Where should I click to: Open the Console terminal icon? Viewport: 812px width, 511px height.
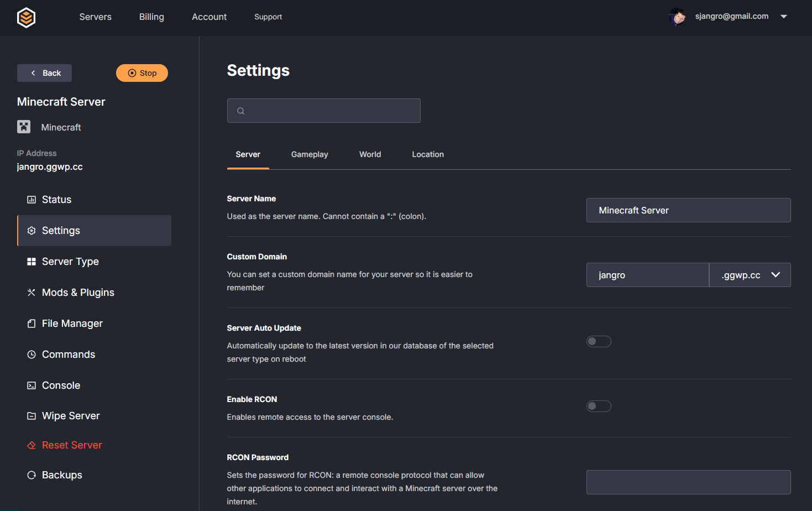[32, 385]
